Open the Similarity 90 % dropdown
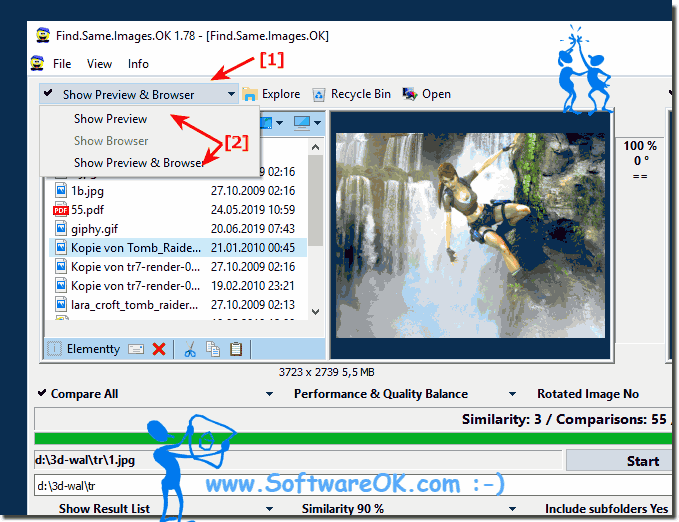 (x=512, y=509)
